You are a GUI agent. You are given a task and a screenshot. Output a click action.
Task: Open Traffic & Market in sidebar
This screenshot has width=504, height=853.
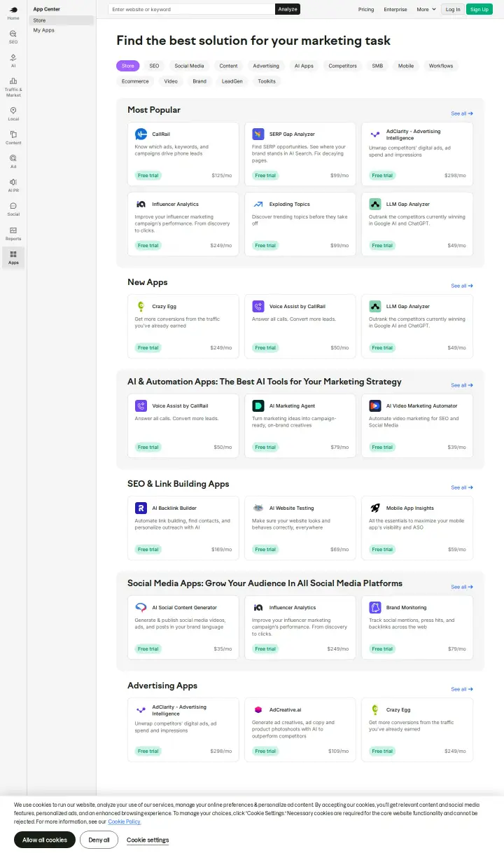pos(13,87)
